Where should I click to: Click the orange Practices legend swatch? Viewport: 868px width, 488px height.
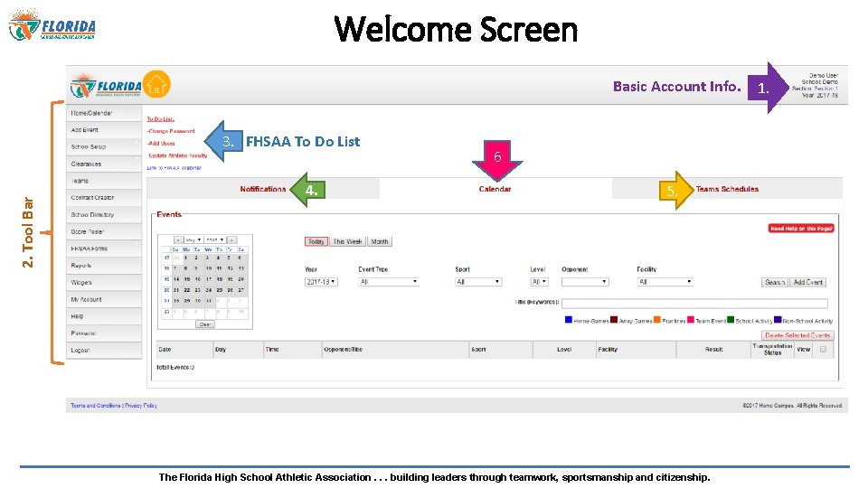pos(657,320)
